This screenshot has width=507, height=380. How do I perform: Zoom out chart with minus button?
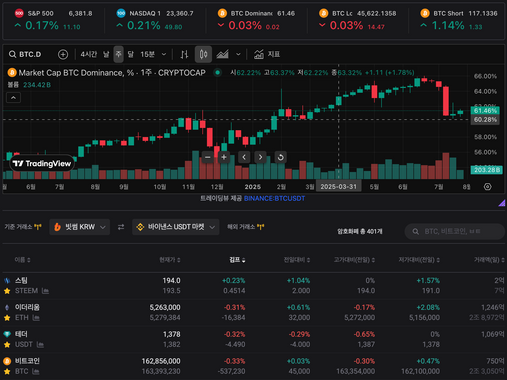click(x=208, y=157)
